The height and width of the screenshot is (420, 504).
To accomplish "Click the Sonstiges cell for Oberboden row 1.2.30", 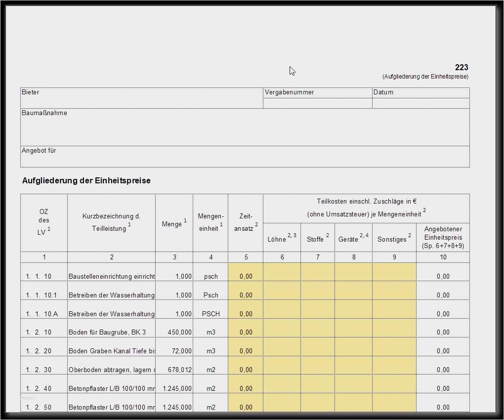I will [x=394, y=370].
